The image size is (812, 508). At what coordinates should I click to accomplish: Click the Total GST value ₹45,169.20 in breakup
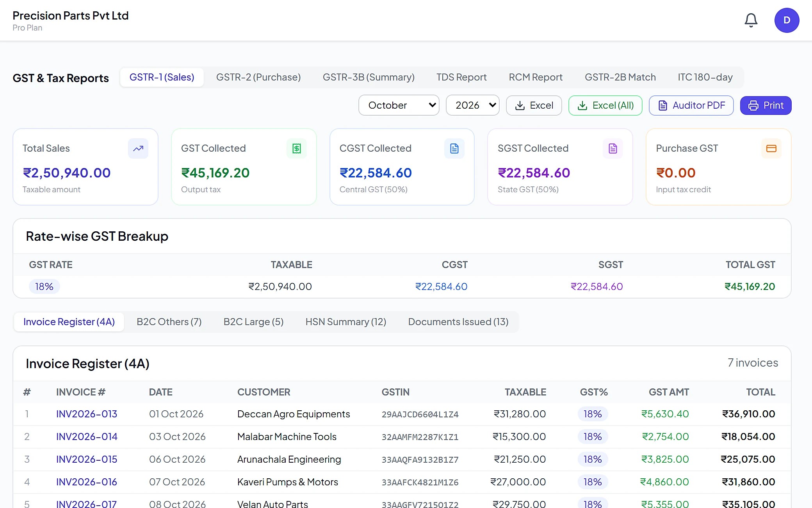750,286
